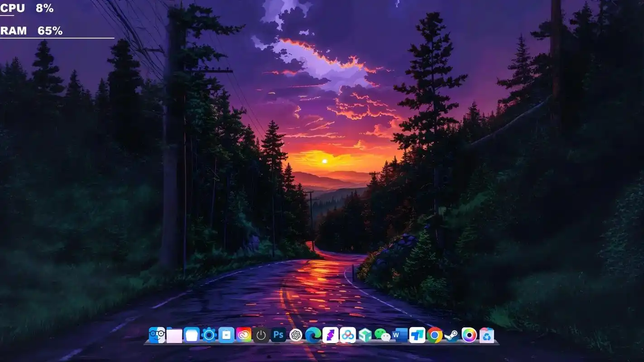This screenshot has height=362, width=644.
Task: Launch the rainbow color wheel app
Action: (x=469, y=335)
